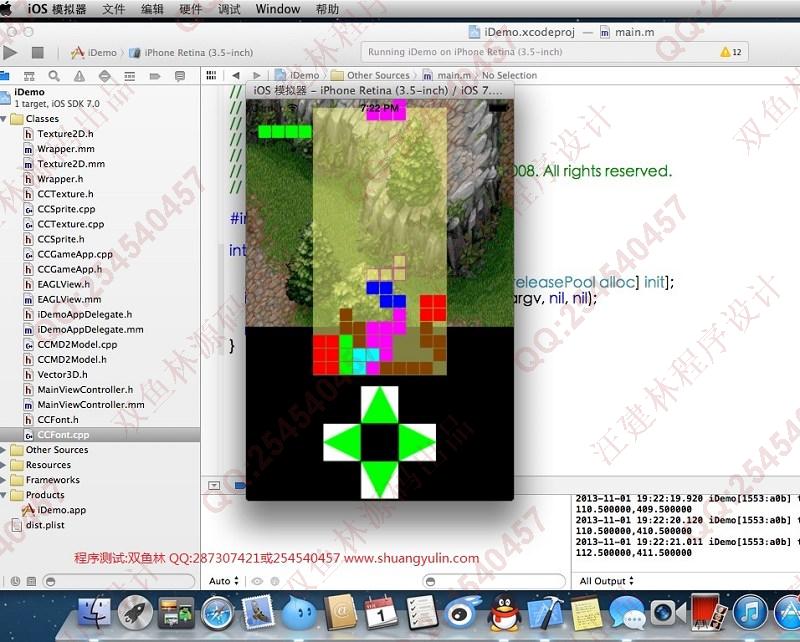Open the 编辑 menu
Viewport: 800px width, 642px height.
pos(152,9)
